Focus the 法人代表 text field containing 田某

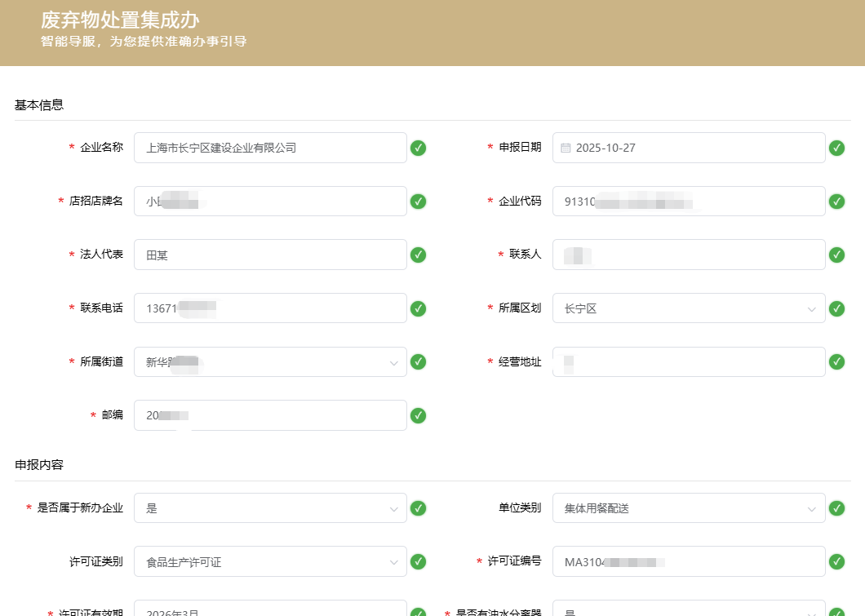click(269, 255)
